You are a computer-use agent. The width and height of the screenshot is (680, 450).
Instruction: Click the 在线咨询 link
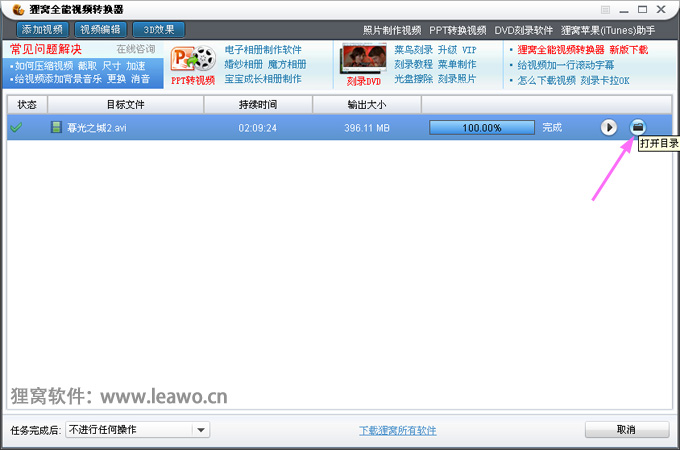click(x=136, y=49)
